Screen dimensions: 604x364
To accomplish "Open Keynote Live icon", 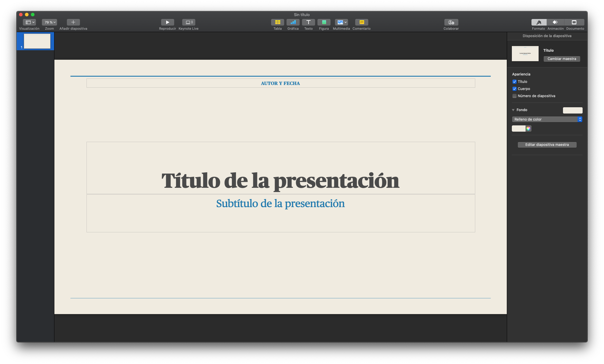I will click(188, 22).
